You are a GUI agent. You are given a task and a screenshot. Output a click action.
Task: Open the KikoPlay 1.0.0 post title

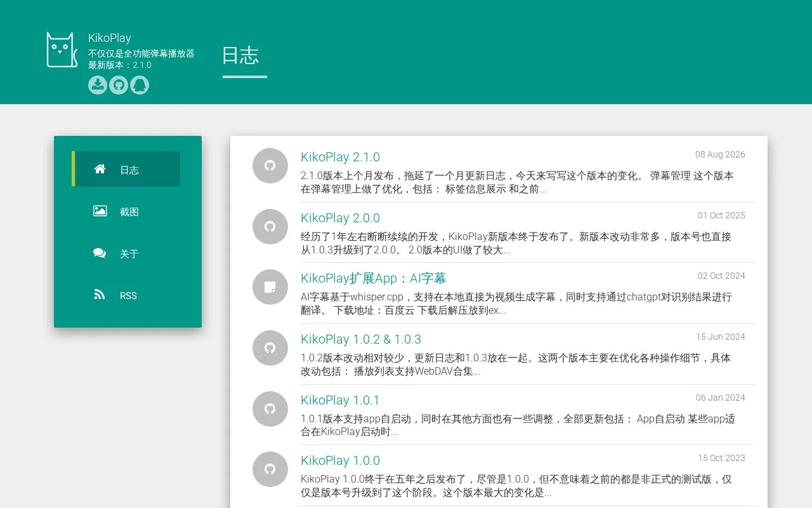coord(340,460)
